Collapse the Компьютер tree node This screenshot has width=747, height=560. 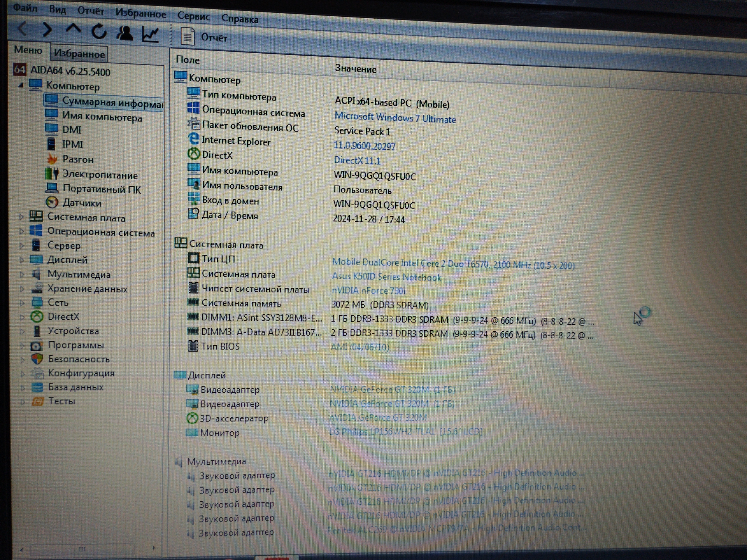(21, 85)
